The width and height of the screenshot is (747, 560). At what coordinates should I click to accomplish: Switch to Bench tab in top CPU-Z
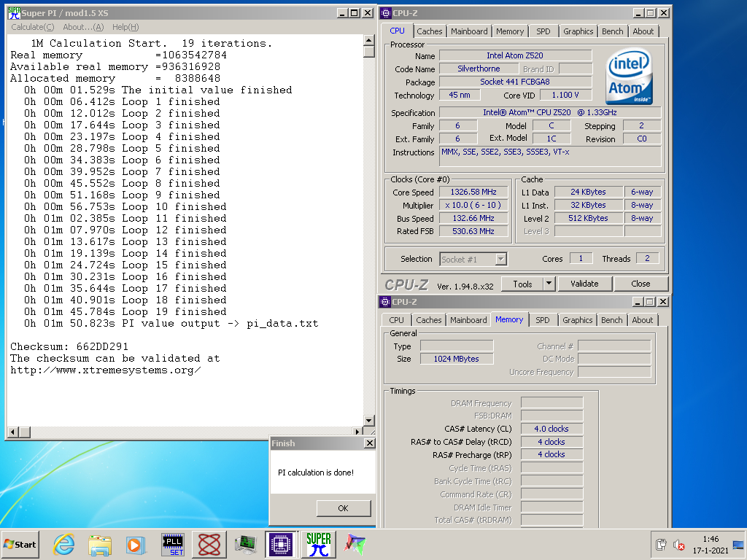point(612,31)
